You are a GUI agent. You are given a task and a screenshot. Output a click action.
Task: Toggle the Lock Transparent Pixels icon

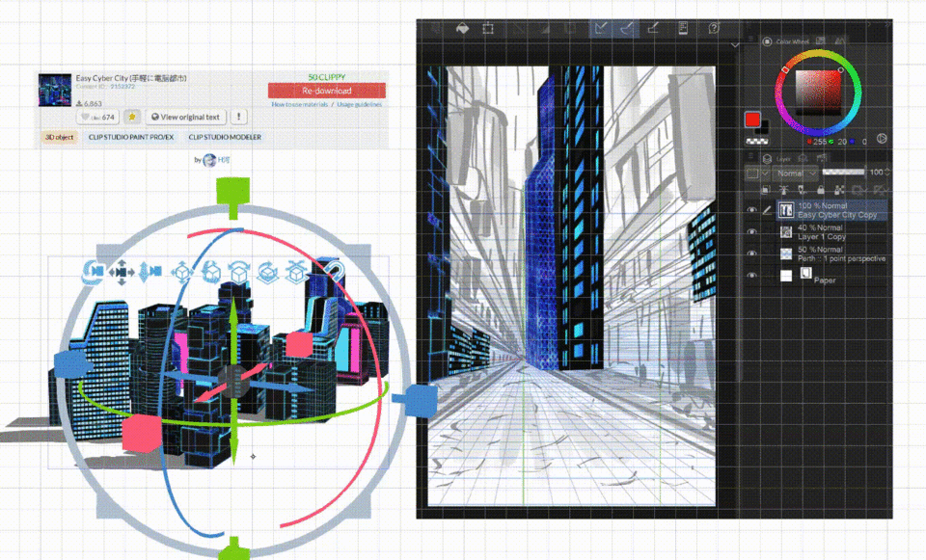pyautogui.click(x=839, y=190)
